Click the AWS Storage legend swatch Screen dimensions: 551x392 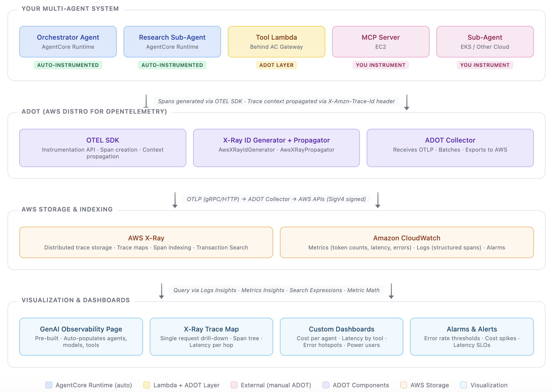(404, 385)
